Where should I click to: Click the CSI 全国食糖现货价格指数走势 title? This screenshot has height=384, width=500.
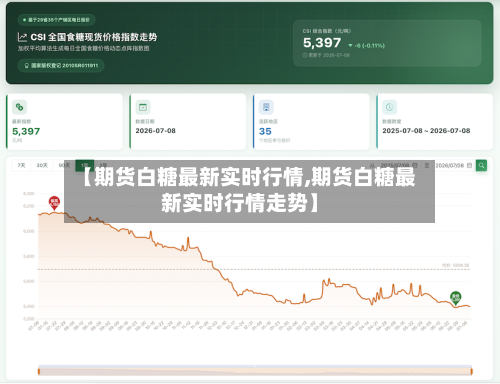point(94,37)
